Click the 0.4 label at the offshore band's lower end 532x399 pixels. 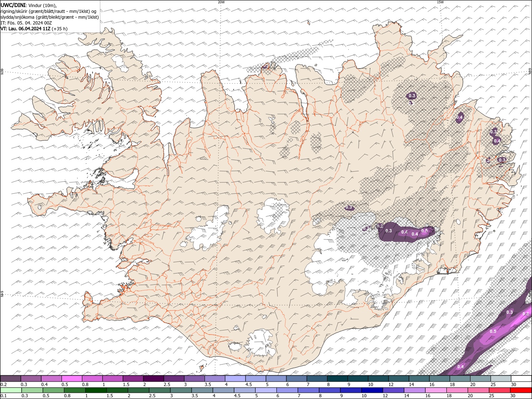[461, 367]
